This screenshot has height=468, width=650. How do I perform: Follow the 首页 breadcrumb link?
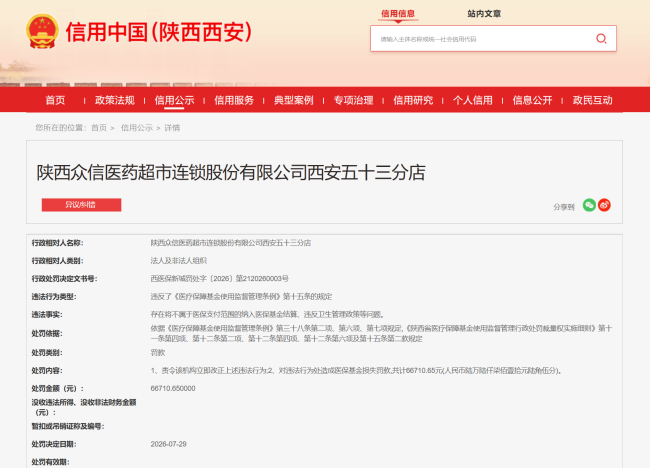click(x=99, y=128)
